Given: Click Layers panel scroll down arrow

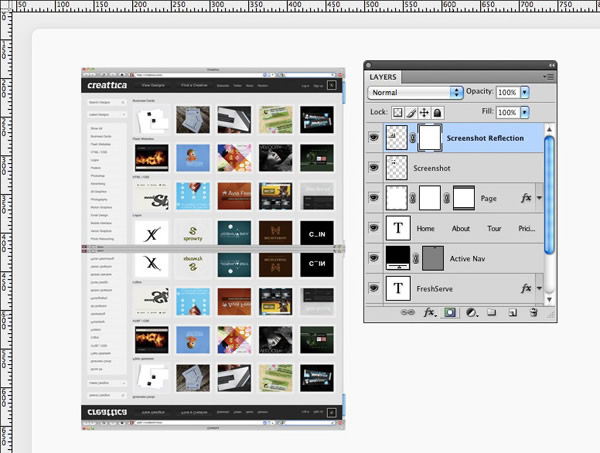Looking at the screenshot, I should [549, 300].
